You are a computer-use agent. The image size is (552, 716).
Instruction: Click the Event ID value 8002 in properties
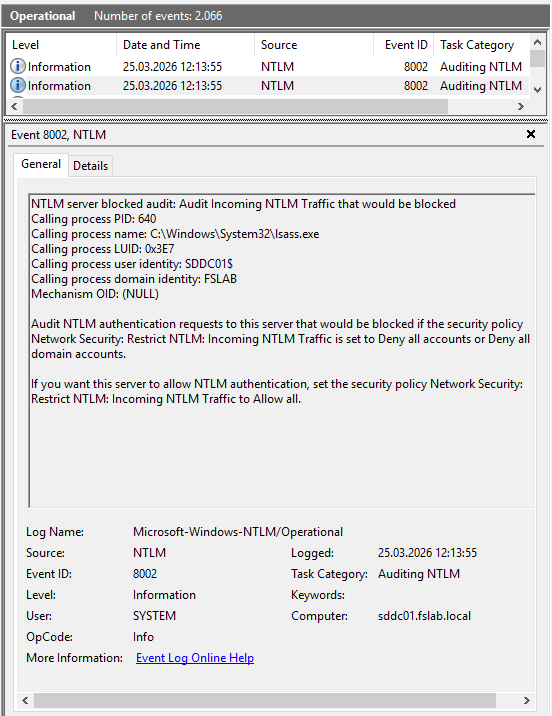(x=145, y=574)
